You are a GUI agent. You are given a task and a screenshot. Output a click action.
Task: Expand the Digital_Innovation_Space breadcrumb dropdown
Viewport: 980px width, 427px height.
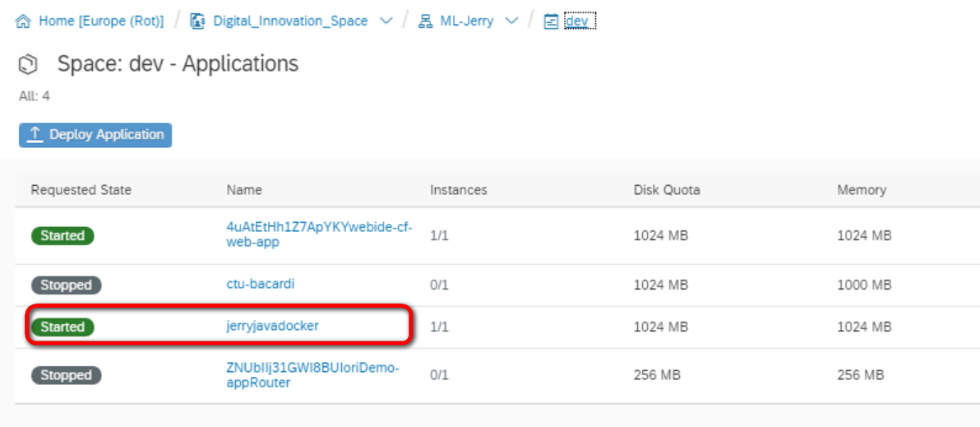point(386,21)
